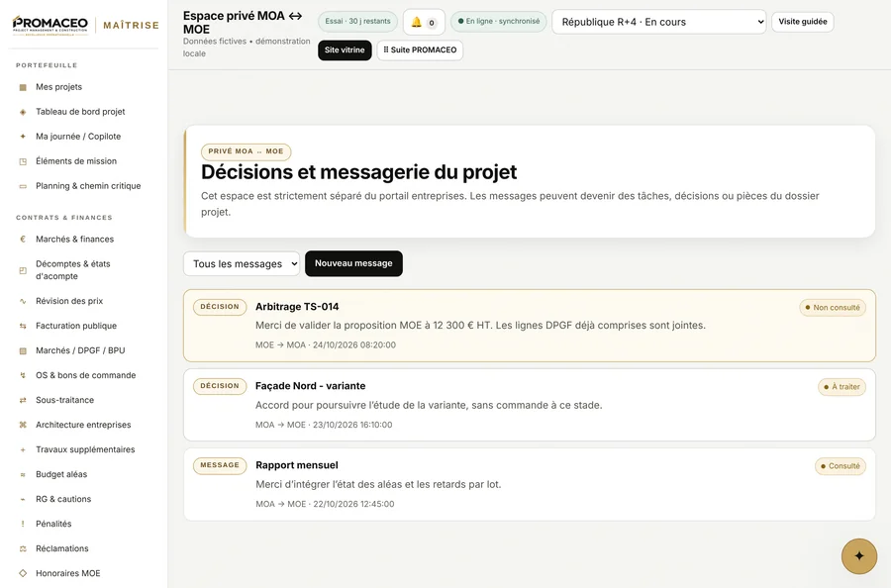Open the Suite PROMACEO launcher
891x588 pixels.
point(420,50)
